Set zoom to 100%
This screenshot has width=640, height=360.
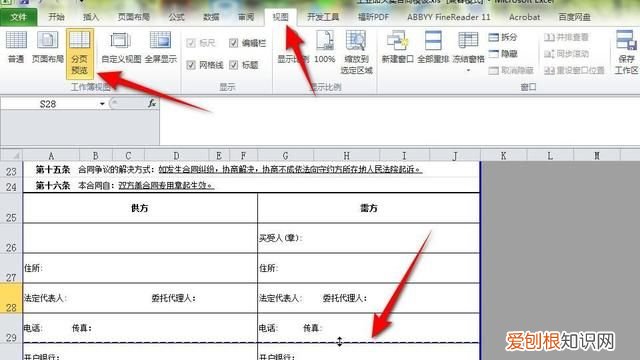(x=324, y=47)
